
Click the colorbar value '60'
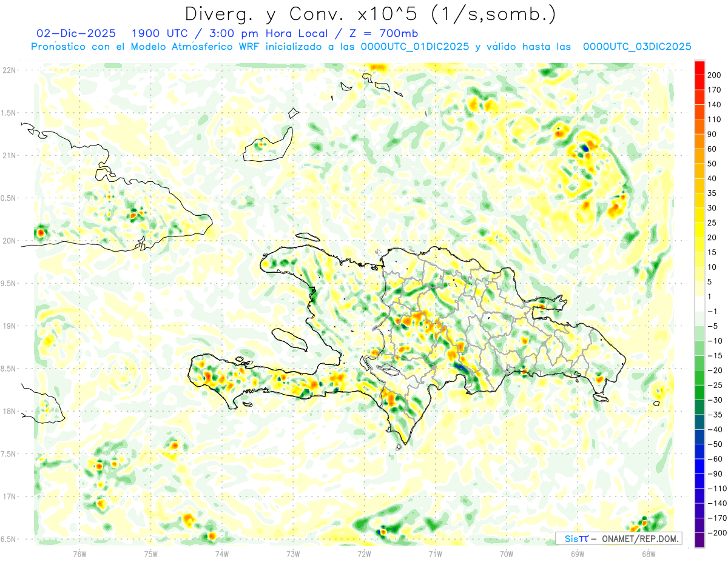pyautogui.click(x=713, y=149)
